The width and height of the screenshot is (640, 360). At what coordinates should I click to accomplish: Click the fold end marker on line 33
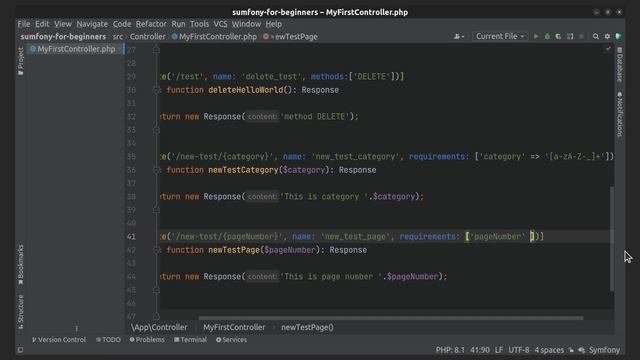[x=156, y=130]
